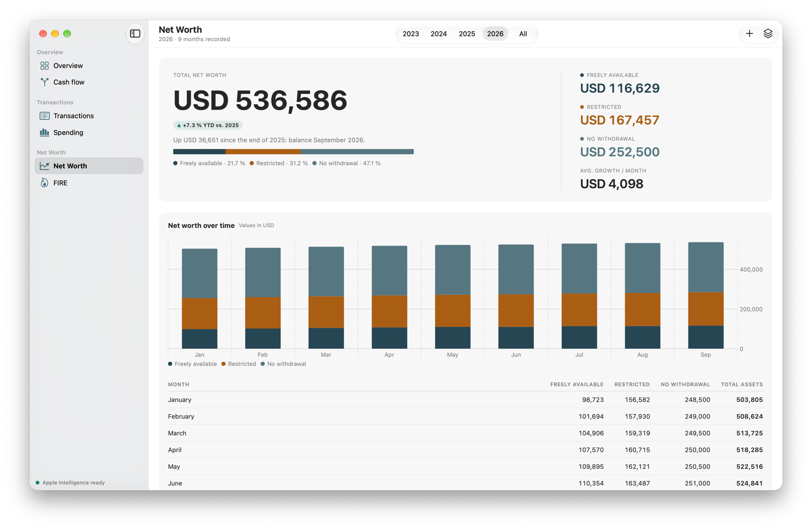The height and width of the screenshot is (529, 812).
Task: Select the 2026 year tab
Action: (x=495, y=34)
